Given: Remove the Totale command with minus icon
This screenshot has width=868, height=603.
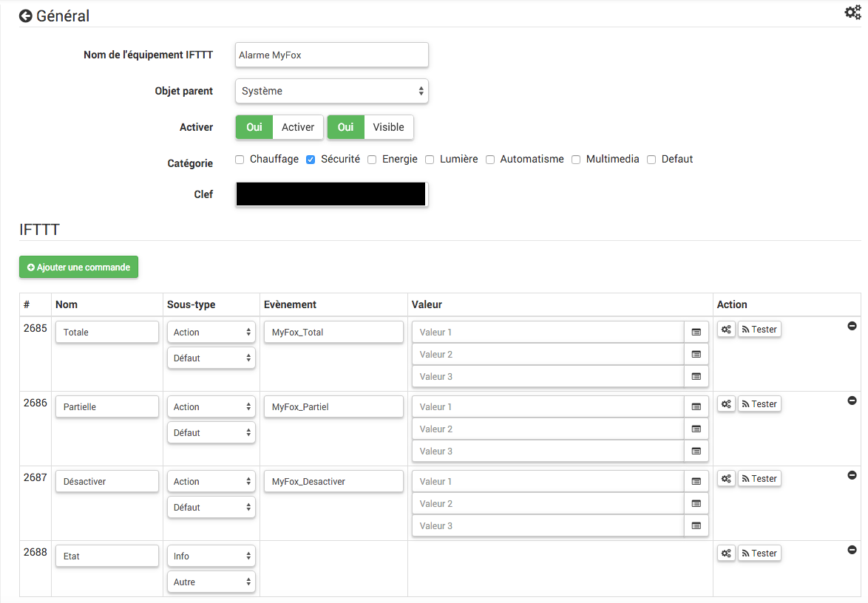Looking at the screenshot, I should point(852,326).
